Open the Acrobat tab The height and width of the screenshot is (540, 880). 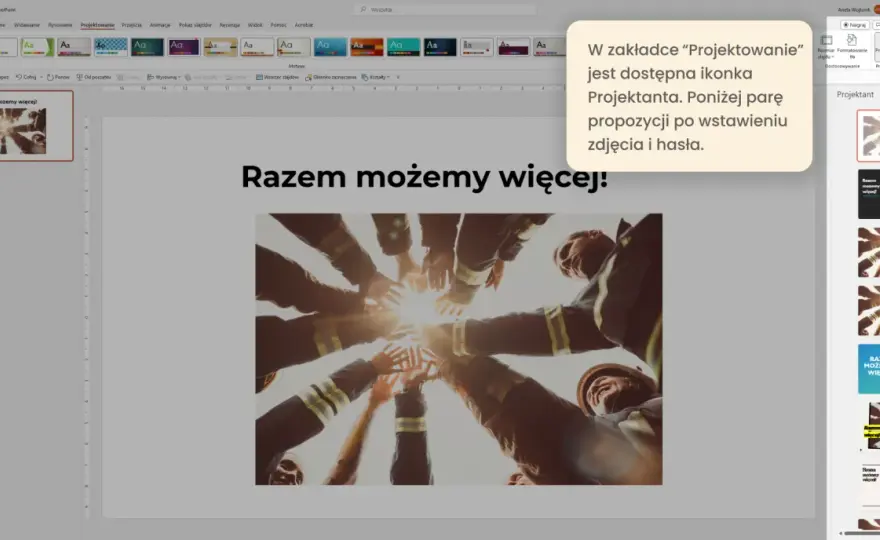pyautogui.click(x=304, y=25)
